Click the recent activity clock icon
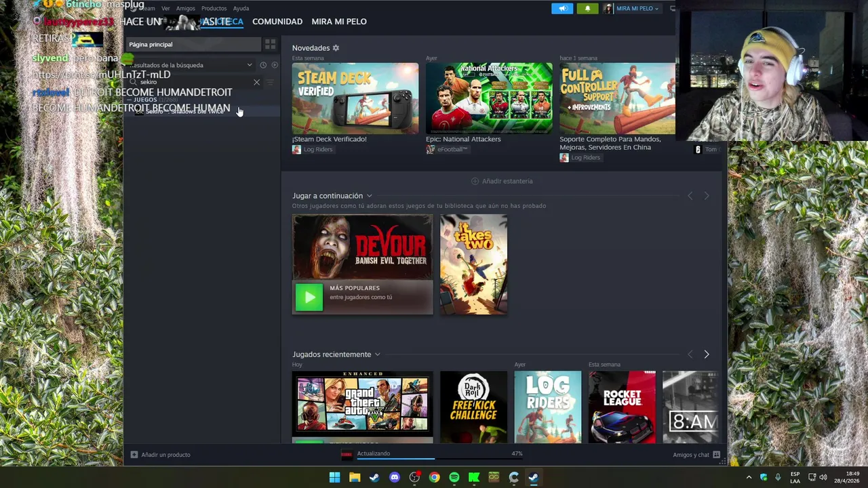The height and width of the screenshot is (488, 868). tap(263, 65)
